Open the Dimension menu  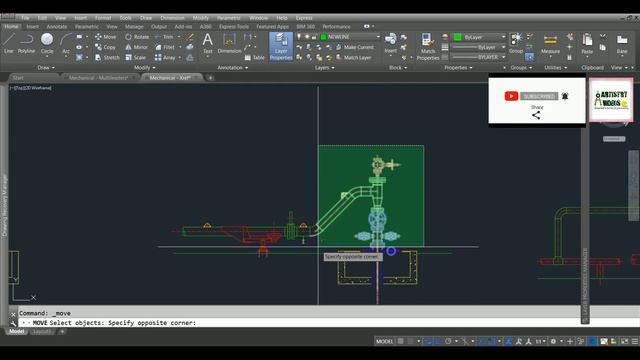172,18
